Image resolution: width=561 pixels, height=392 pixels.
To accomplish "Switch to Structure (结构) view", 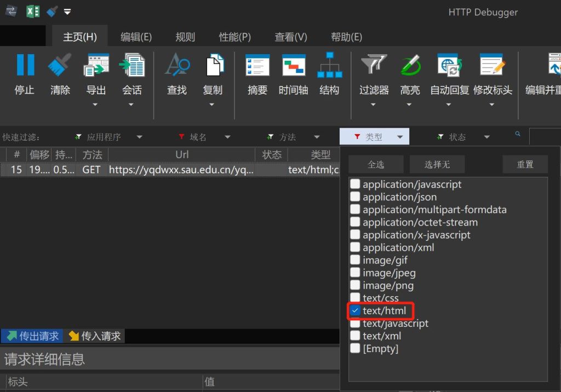I will 329,66.
